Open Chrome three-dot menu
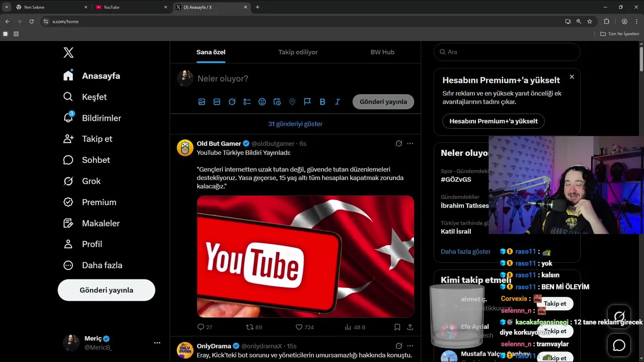 (636, 22)
